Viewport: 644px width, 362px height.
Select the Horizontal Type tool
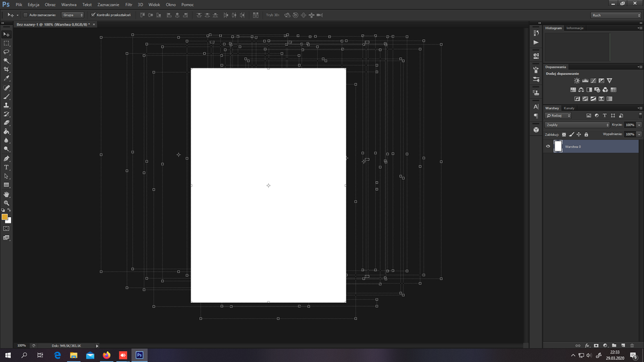coord(6,167)
